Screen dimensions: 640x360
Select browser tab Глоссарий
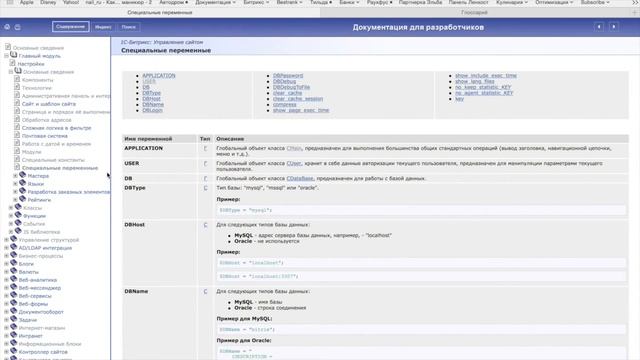pyautogui.click(x=474, y=13)
